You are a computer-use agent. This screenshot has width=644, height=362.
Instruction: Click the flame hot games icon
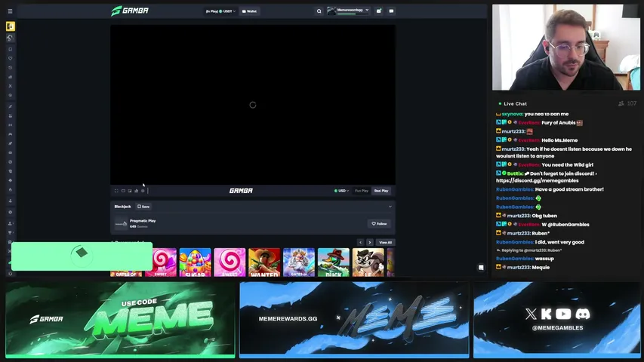11,189
